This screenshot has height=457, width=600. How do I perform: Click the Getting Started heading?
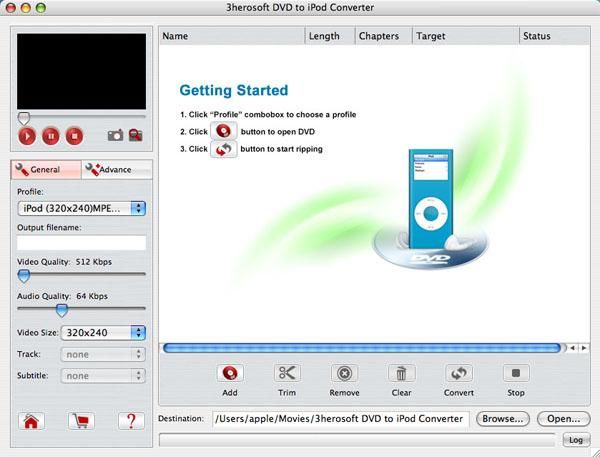(234, 90)
